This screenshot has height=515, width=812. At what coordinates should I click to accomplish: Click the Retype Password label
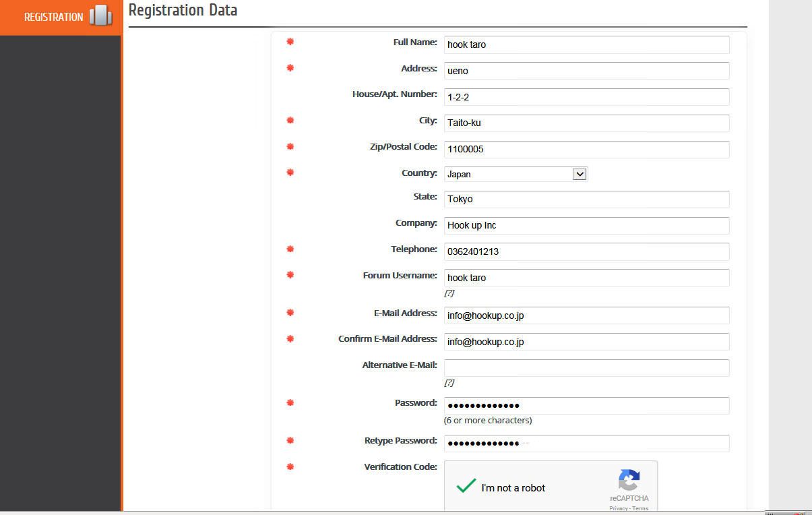[x=401, y=441]
